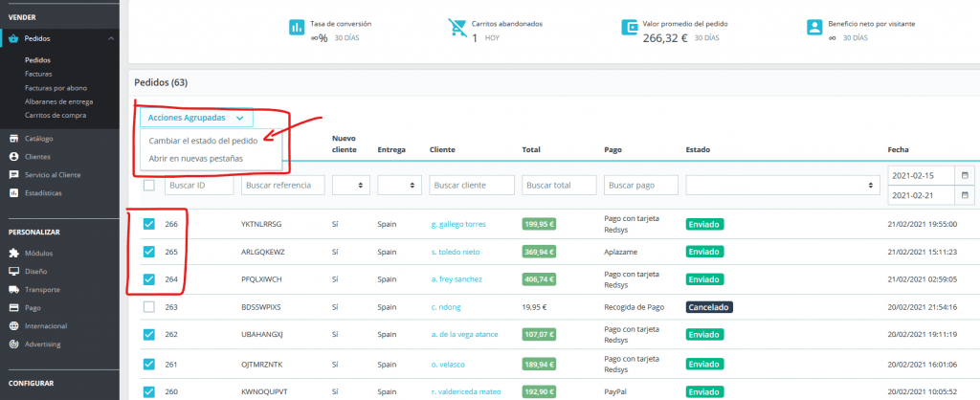Toggle the select-all orders checkbox
The height and width of the screenshot is (400, 980).
[148, 185]
